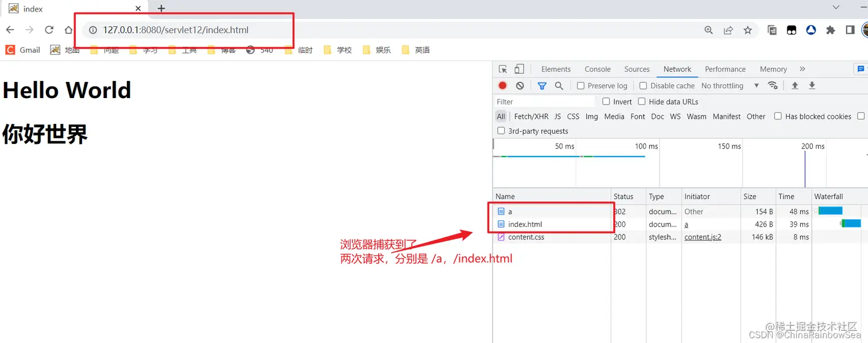The image size is (868, 343).
Task: Stop recording the network log
Action: pos(503,85)
